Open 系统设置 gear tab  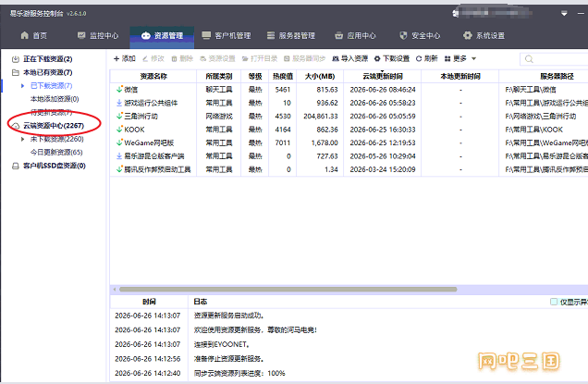point(484,36)
